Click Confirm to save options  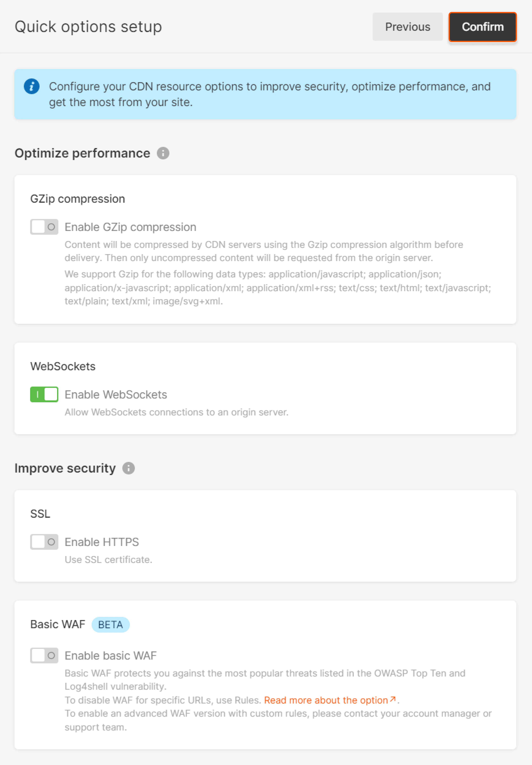482,27
